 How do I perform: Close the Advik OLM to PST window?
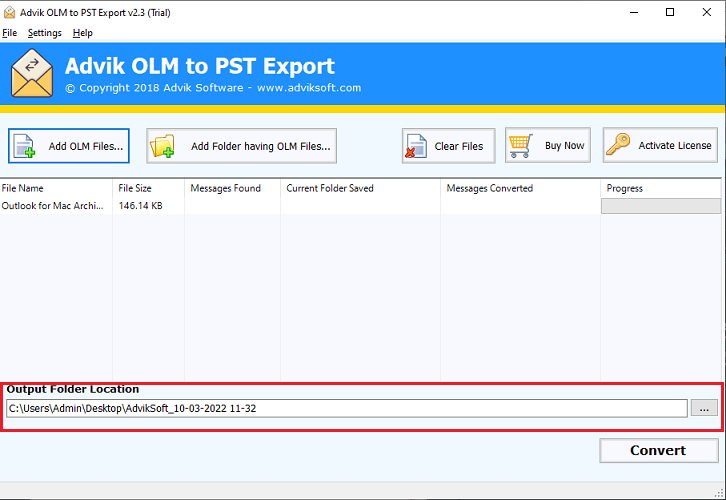coord(707,12)
